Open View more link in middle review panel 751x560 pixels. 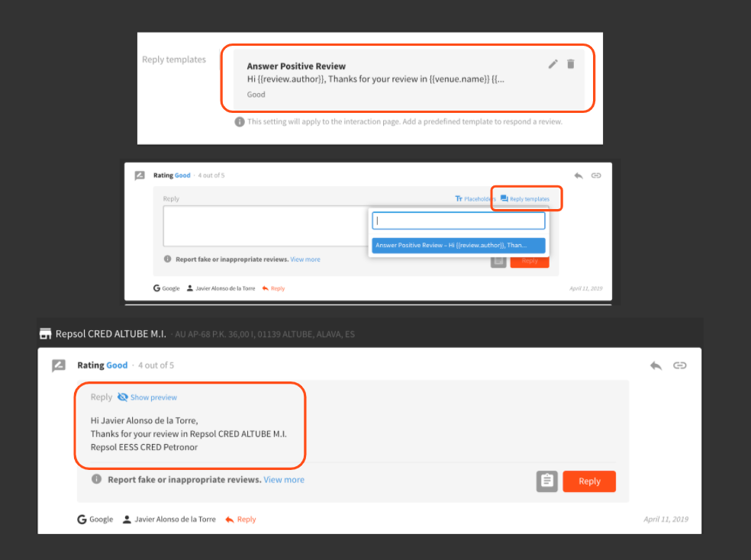pyautogui.click(x=305, y=259)
